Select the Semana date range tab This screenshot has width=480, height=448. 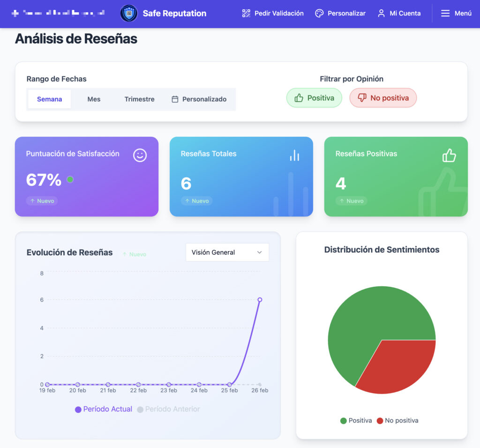pos(50,99)
